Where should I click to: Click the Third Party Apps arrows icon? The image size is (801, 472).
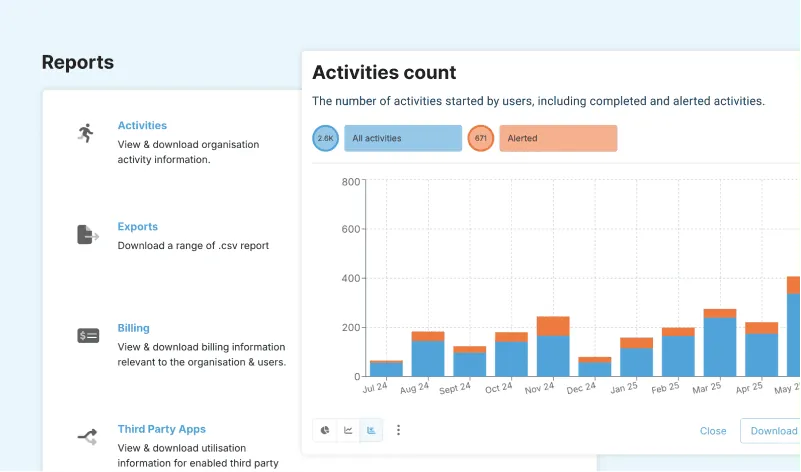click(88, 437)
